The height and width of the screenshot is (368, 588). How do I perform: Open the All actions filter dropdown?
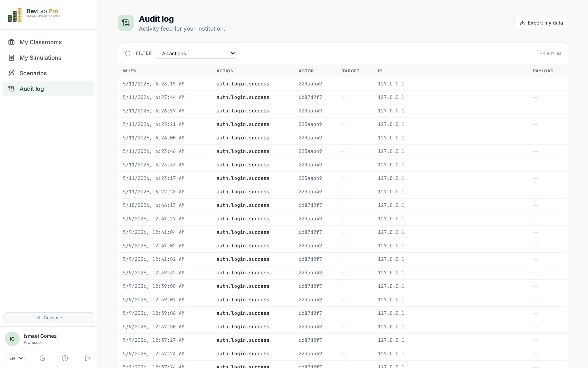(196, 53)
